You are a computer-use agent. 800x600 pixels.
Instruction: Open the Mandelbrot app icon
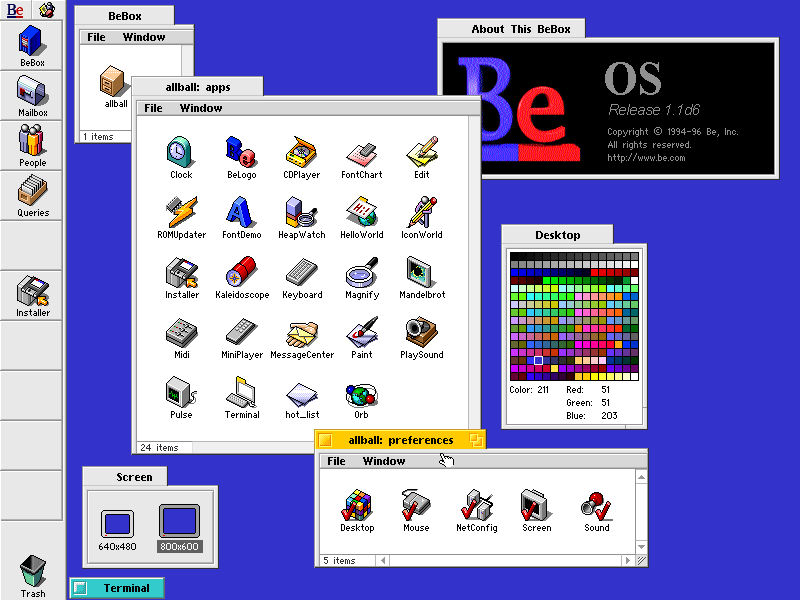421,273
